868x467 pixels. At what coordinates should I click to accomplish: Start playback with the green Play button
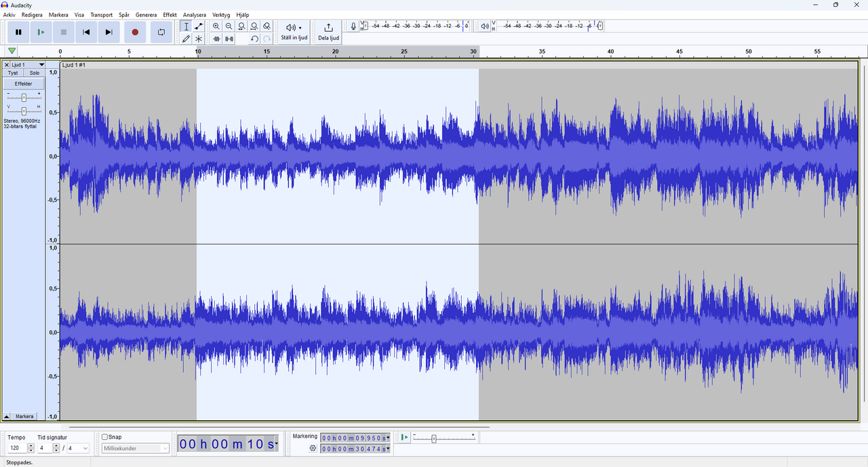[41, 32]
